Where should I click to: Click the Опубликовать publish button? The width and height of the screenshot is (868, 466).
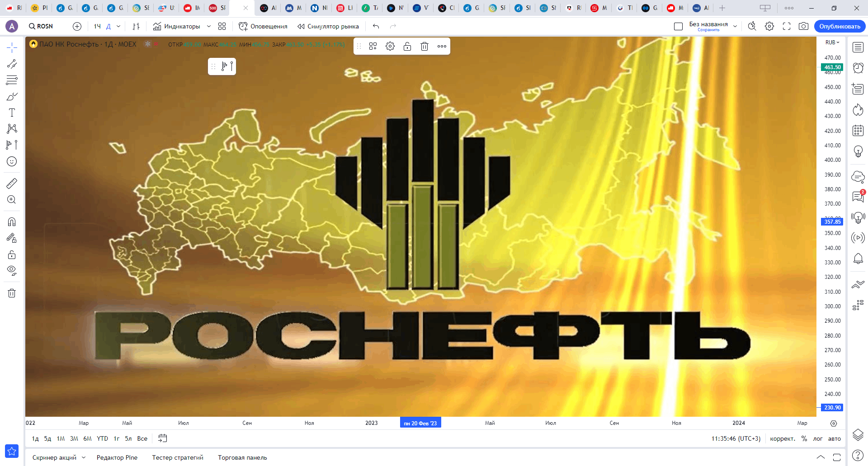[840, 26]
